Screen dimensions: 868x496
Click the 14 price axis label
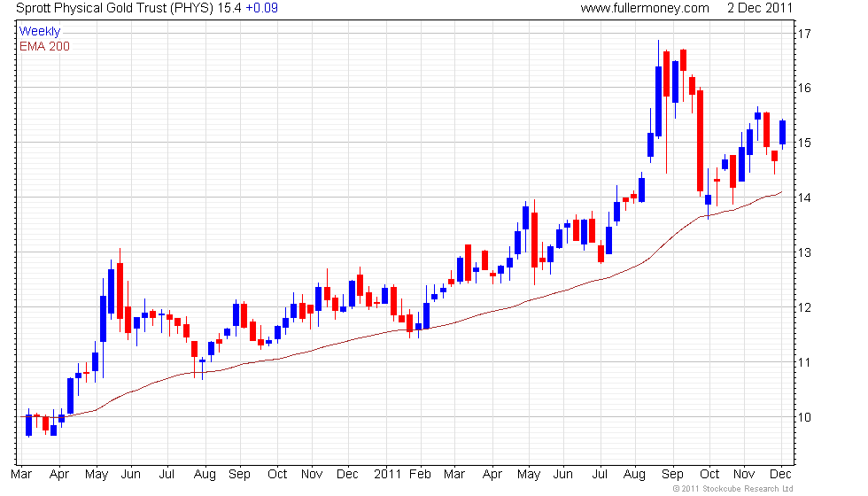(804, 198)
